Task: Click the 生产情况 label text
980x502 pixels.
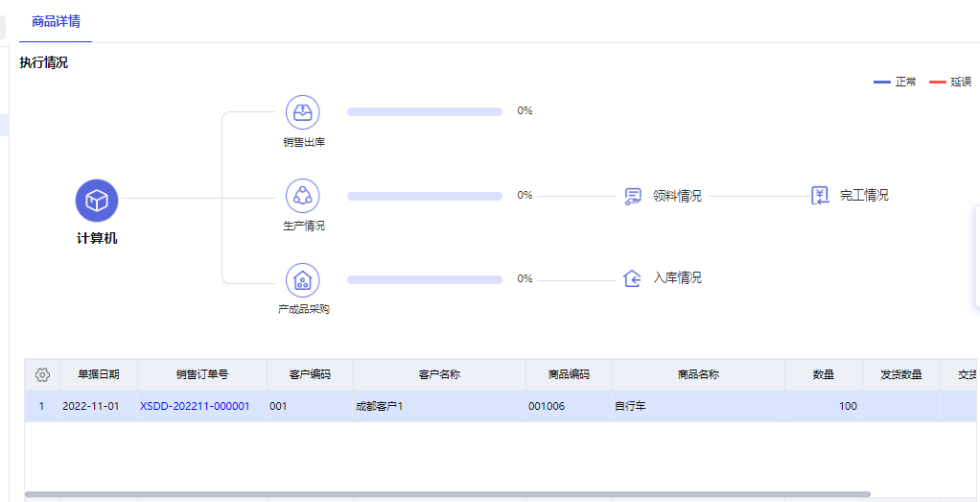Action: pyautogui.click(x=304, y=226)
